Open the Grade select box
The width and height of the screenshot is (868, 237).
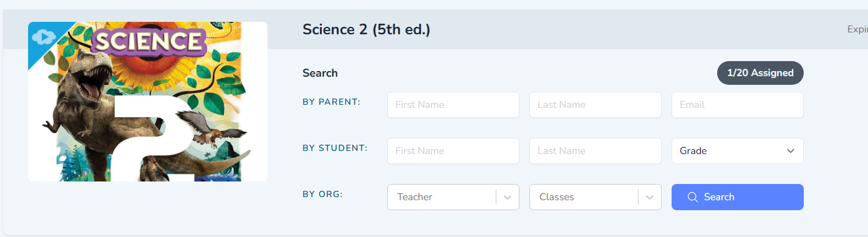click(x=738, y=151)
